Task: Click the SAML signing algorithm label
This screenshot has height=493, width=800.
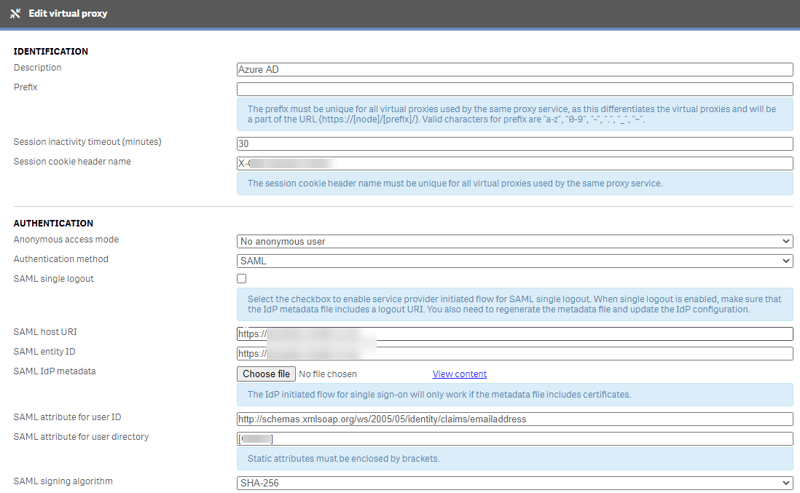Action: [63, 481]
